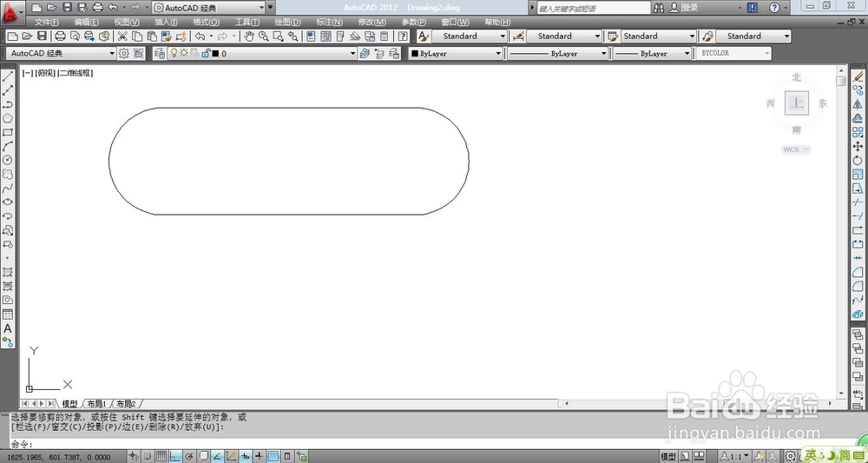Select the Table tool
Viewport: 868px width, 463px height.
tap(8, 314)
